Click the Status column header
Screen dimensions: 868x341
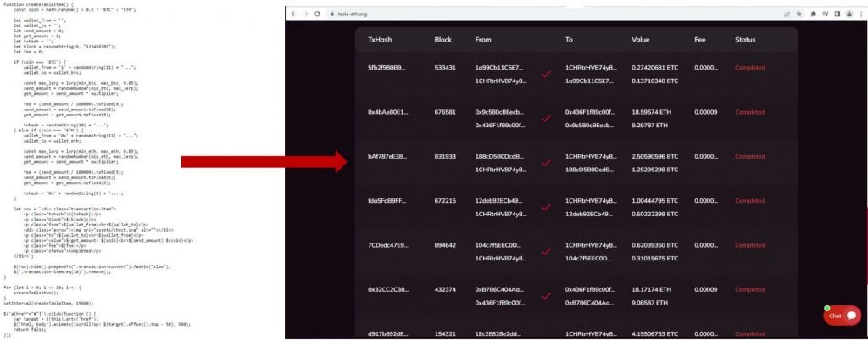click(745, 40)
